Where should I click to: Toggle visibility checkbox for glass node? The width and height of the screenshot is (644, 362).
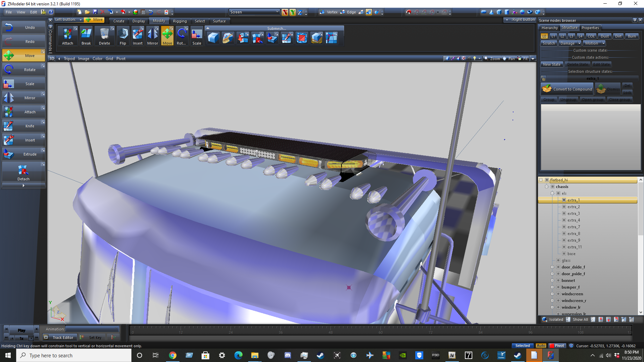tap(558, 260)
